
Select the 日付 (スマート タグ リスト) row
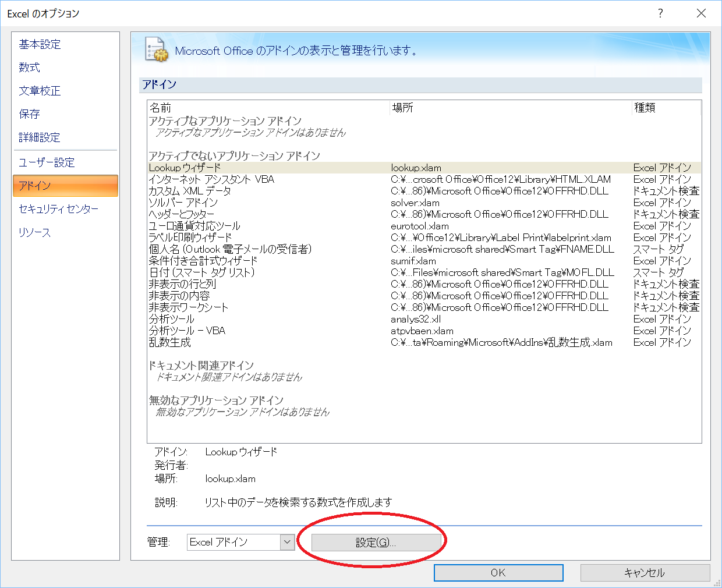pyautogui.click(x=424, y=272)
